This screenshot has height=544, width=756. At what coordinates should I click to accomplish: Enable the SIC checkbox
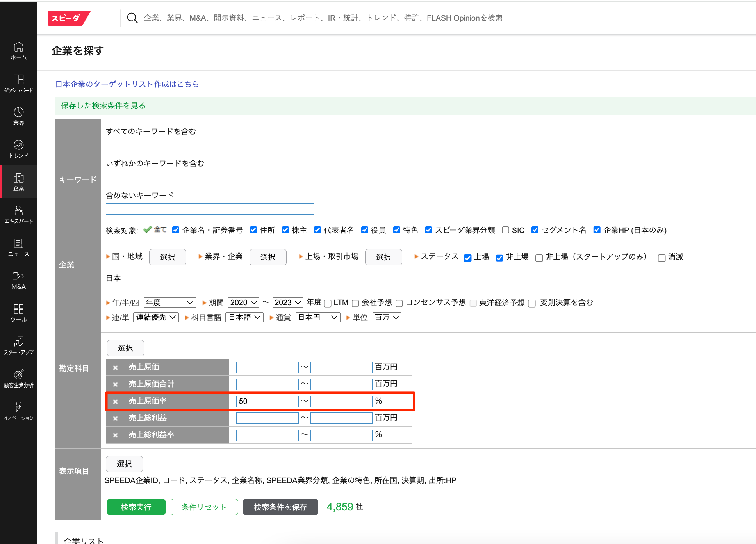click(x=505, y=230)
